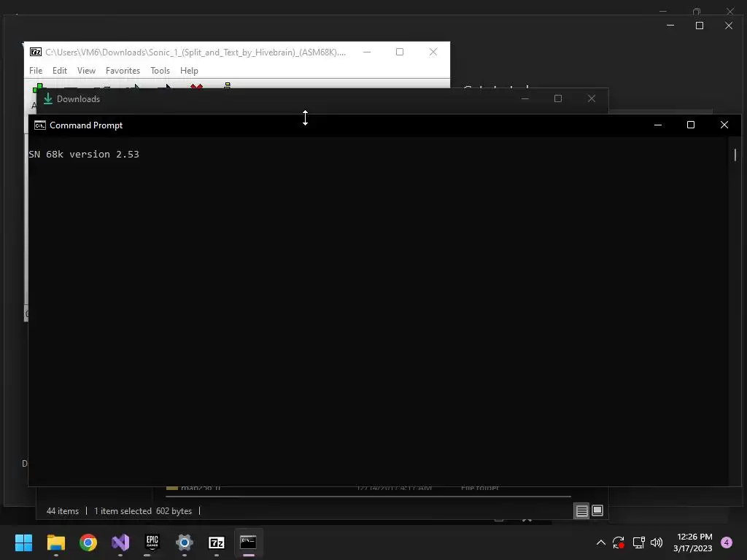Open the volume control in system tray
This screenshot has width=747, height=560.
pyautogui.click(x=657, y=542)
